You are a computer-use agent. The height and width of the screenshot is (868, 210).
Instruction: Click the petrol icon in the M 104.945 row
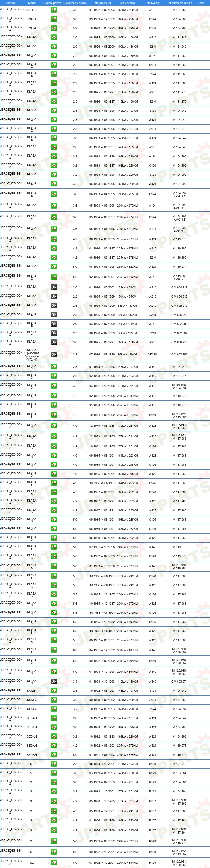54,147
